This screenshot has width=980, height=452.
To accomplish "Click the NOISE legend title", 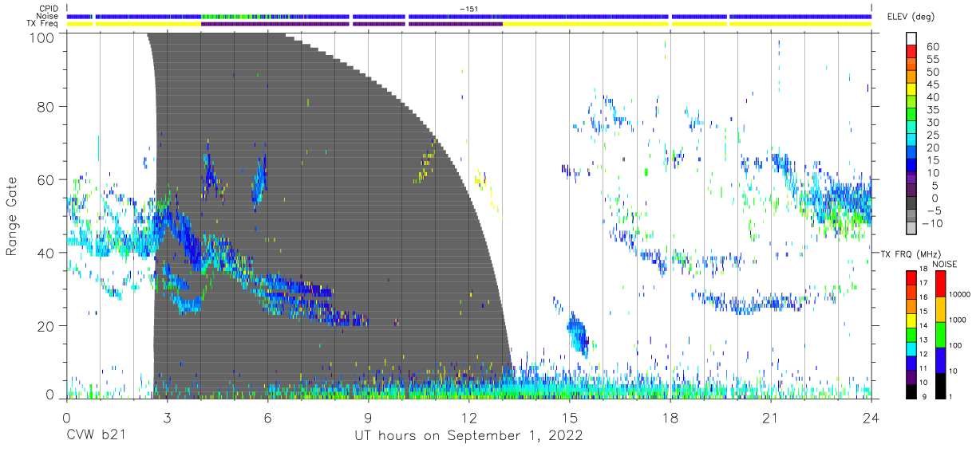I will 945,264.
